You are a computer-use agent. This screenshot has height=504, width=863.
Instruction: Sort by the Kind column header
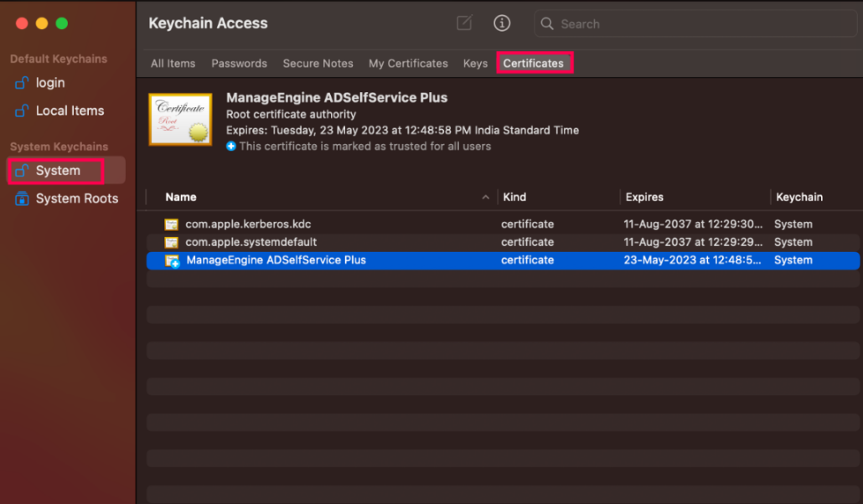point(514,198)
